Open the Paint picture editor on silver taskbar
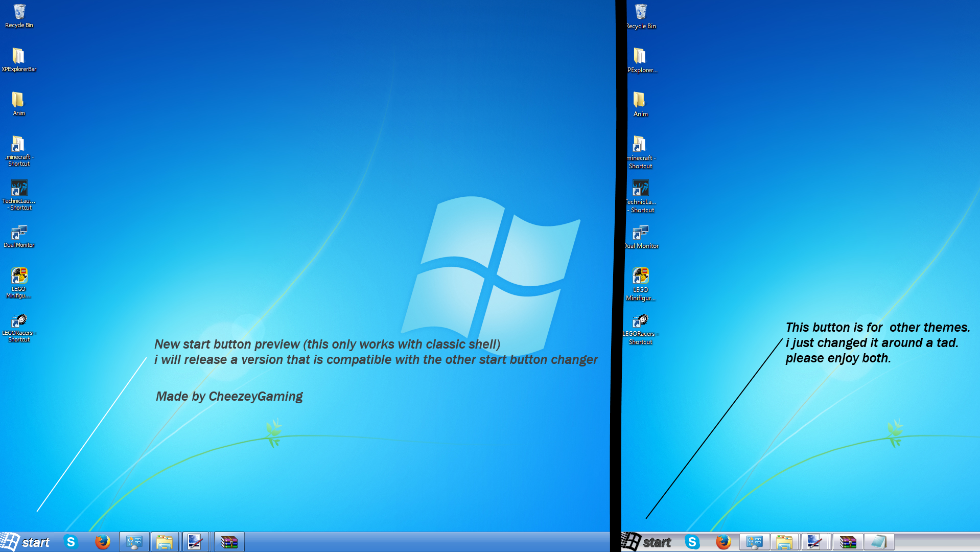980x552 pixels. [x=815, y=542]
